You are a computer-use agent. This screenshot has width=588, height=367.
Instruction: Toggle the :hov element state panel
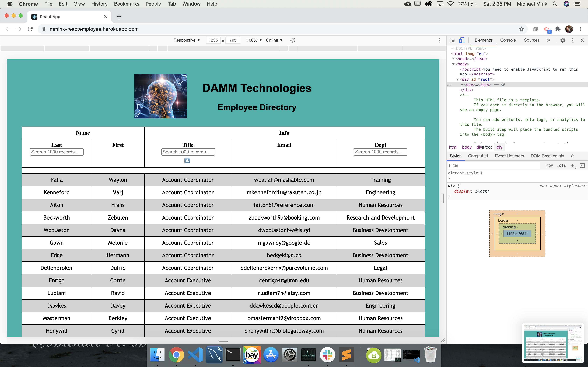(548, 165)
